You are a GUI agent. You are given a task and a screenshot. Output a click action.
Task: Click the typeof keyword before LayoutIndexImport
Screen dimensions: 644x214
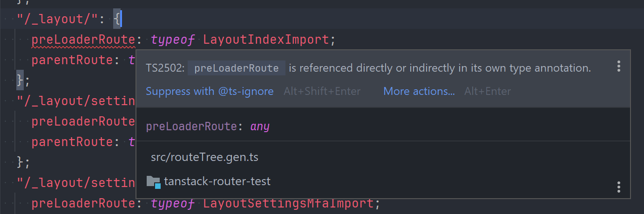pyautogui.click(x=172, y=40)
